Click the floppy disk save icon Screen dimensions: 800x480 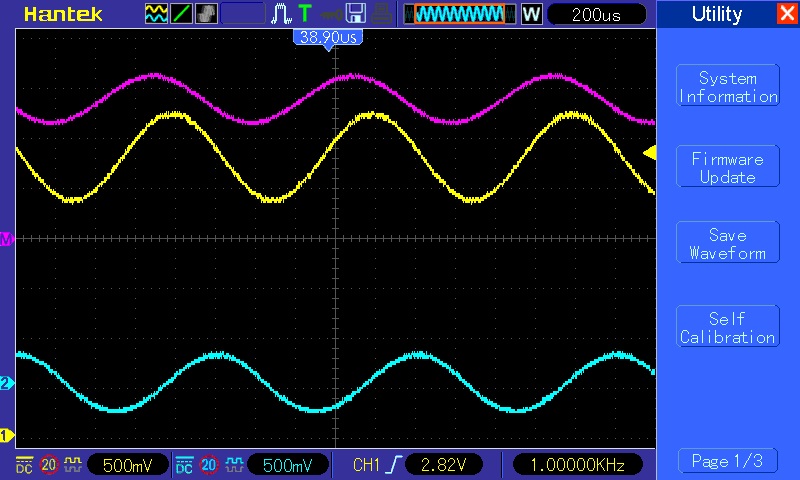[355, 14]
